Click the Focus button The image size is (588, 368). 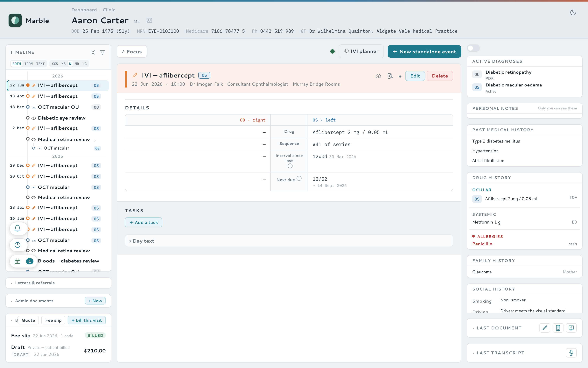(x=132, y=52)
